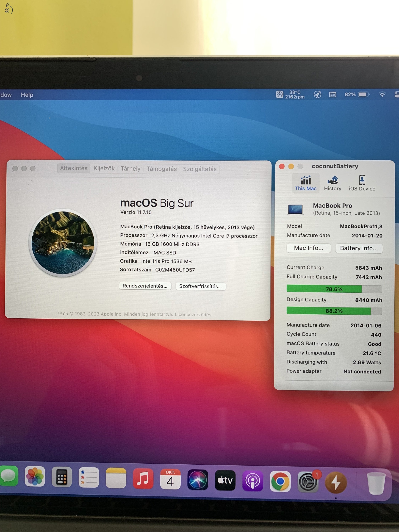
Task: Open the Music app from dock
Action: (143, 479)
